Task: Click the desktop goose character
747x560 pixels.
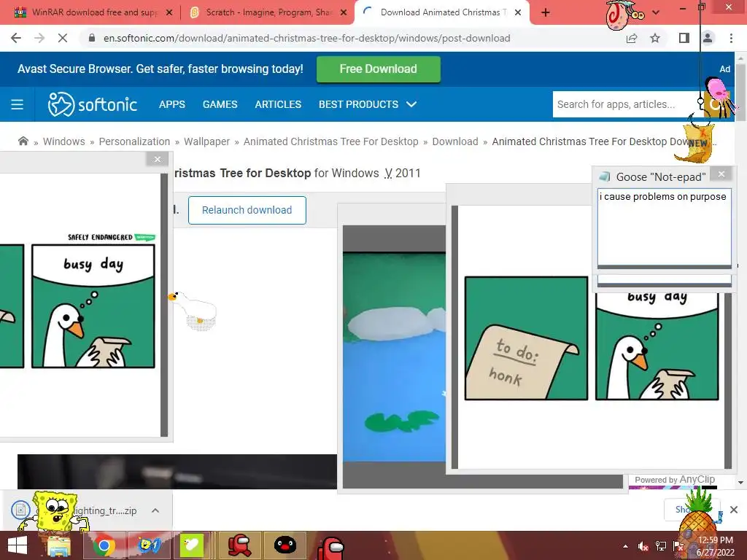Action: pos(193,309)
